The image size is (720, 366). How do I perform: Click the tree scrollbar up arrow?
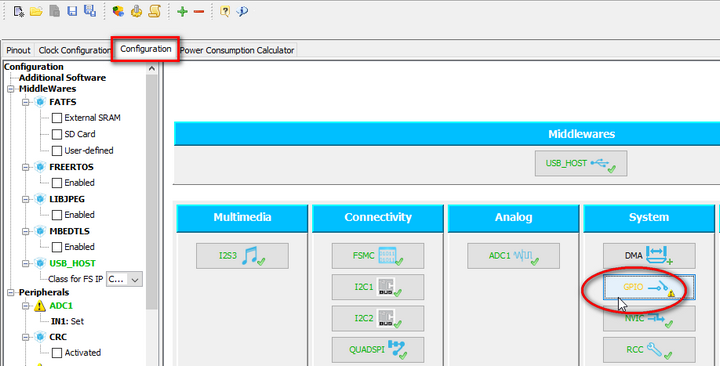click(152, 68)
